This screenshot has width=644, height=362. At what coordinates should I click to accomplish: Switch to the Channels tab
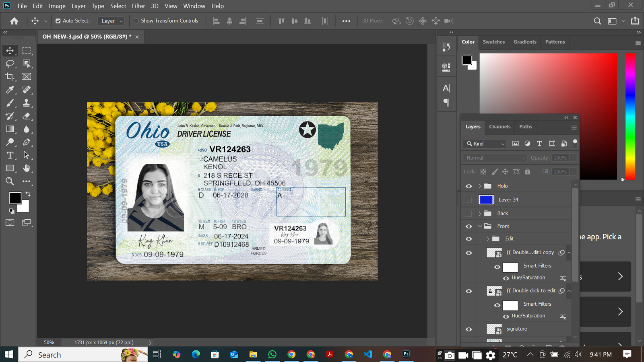[500, 127]
